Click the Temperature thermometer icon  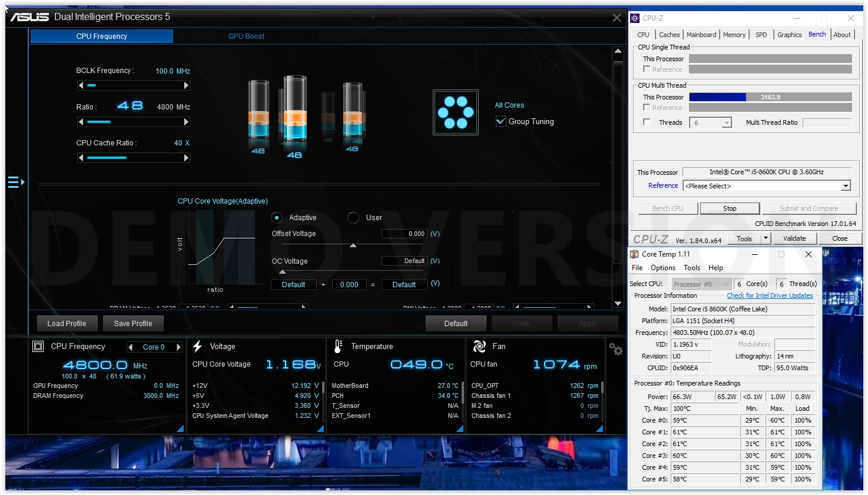[x=338, y=347]
